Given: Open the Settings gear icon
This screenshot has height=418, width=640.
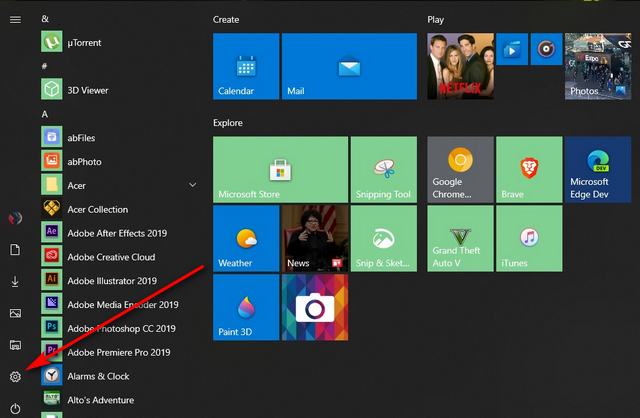Looking at the screenshot, I should tap(15, 376).
